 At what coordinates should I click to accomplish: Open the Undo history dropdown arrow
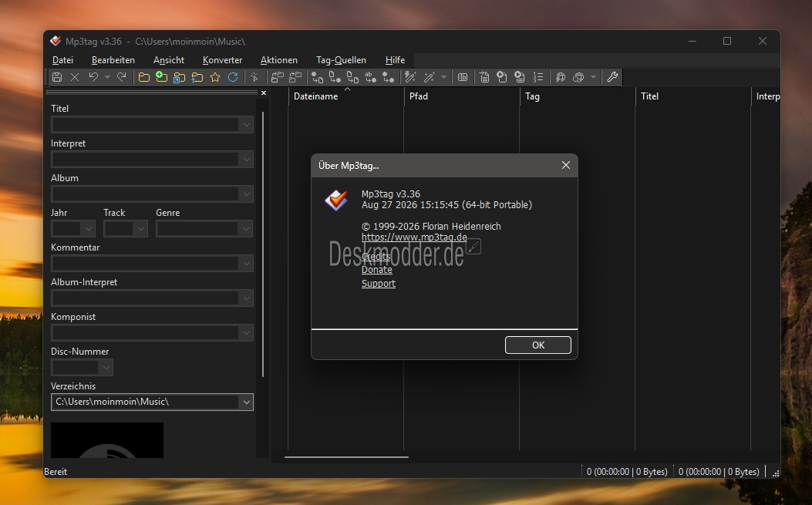107,77
